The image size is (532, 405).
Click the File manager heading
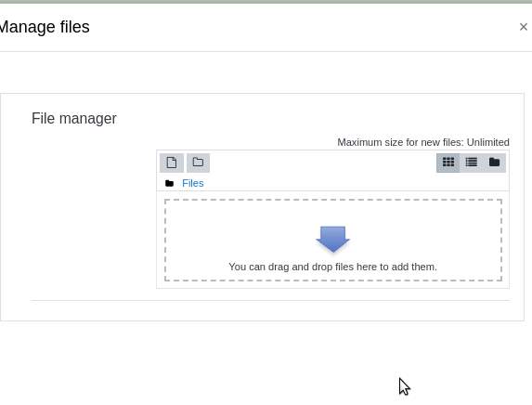(74, 119)
